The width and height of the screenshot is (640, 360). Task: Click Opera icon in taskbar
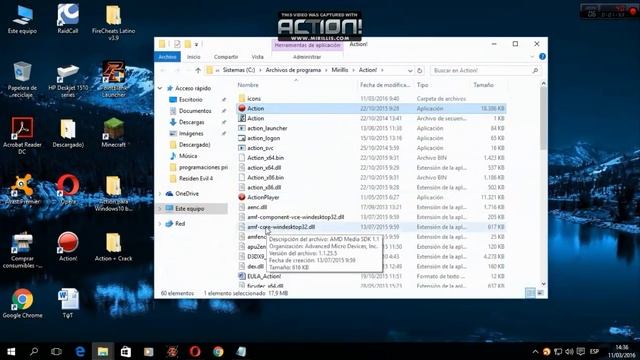coord(195,351)
